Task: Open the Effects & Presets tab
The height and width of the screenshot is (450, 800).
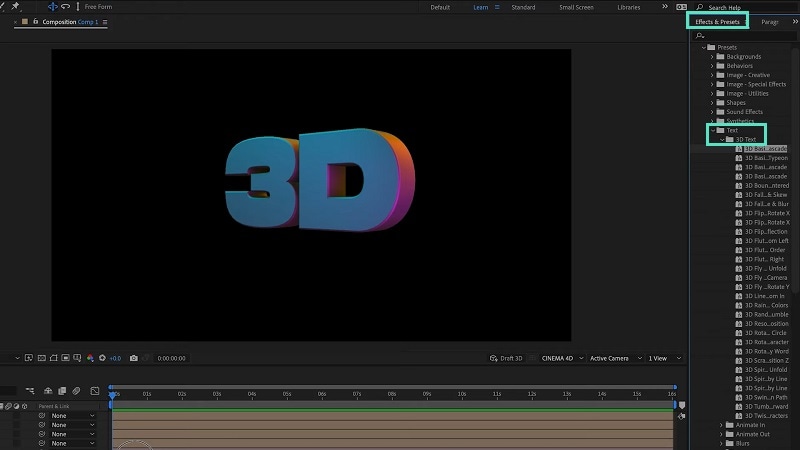Action: click(x=717, y=21)
